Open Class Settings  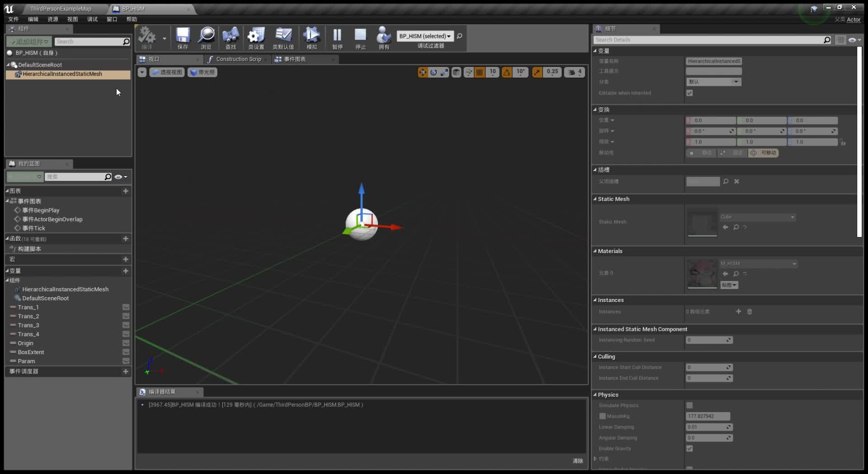point(255,38)
